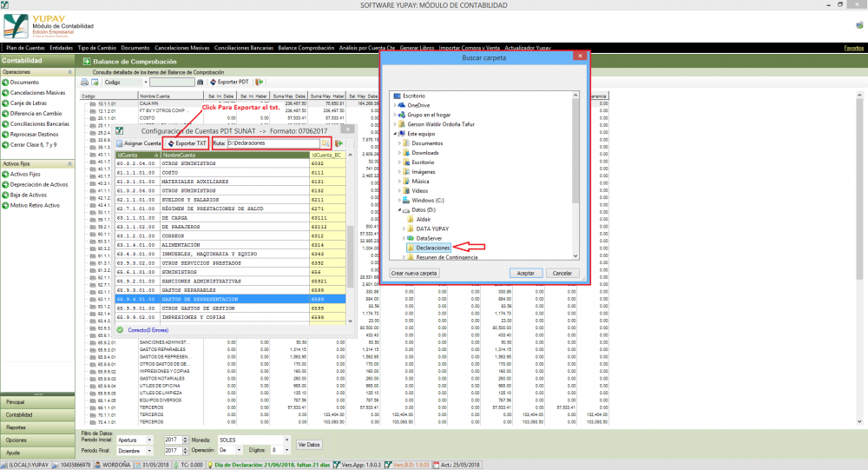
Task: Open the Favoritos link
Action: coord(853,49)
